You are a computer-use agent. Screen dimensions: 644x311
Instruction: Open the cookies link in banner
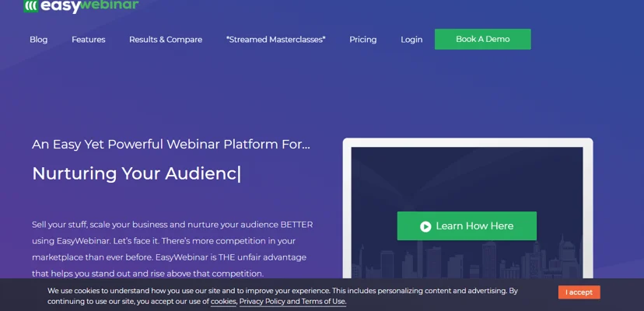(223, 302)
